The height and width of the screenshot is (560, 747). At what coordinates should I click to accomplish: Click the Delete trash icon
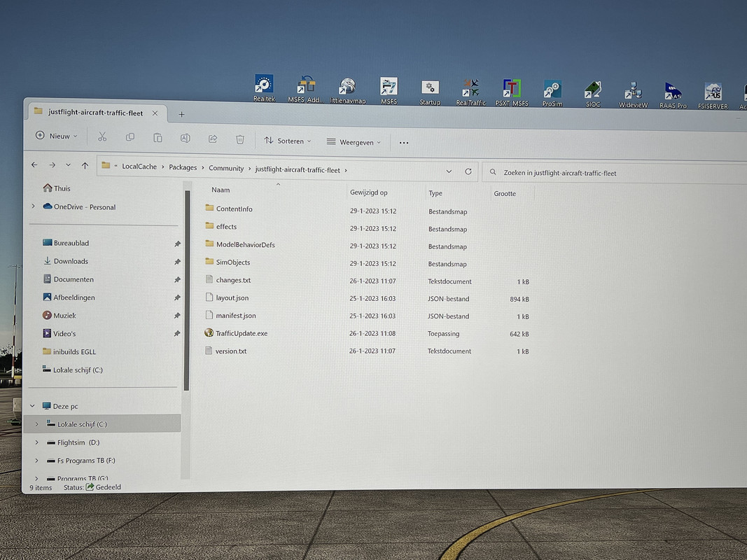pyautogui.click(x=240, y=139)
